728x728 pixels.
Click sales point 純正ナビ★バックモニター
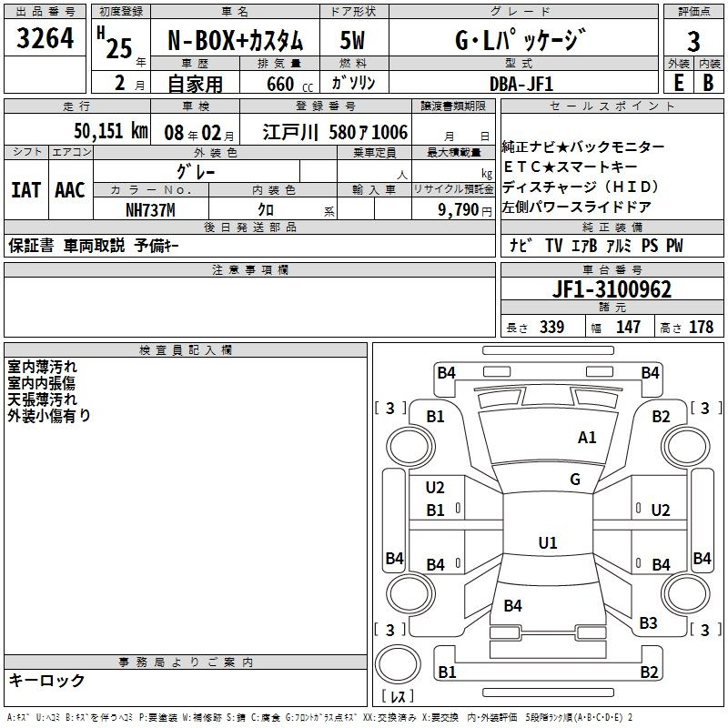[583, 147]
